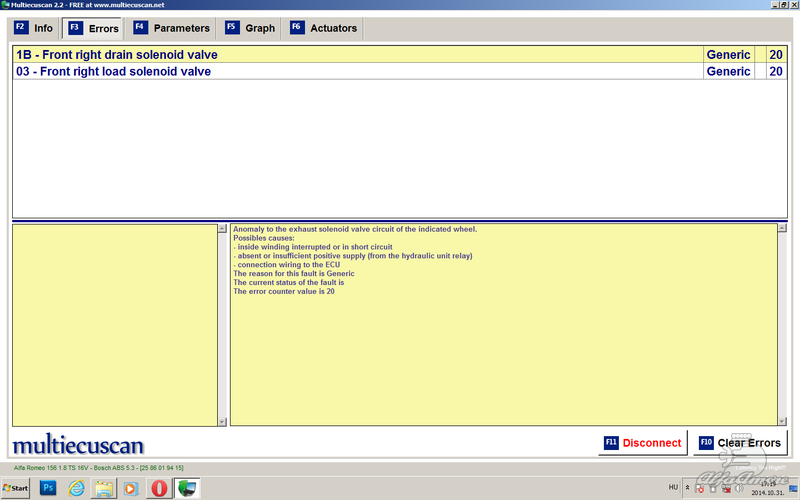Launch Internet Explorer from the taskbar
Screen dimensions: 800x500
click(x=76, y=488)
